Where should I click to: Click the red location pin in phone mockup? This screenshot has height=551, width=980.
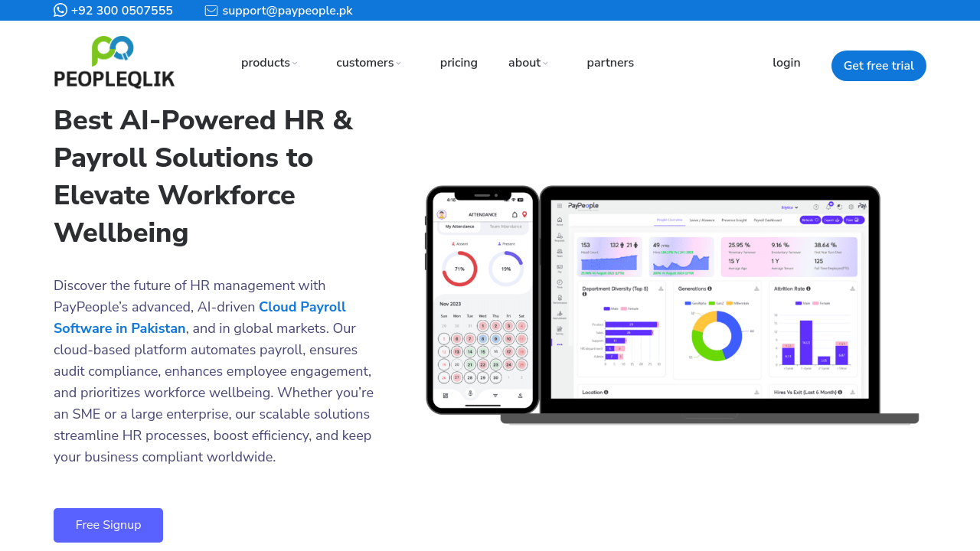click(x=524, y=215)
